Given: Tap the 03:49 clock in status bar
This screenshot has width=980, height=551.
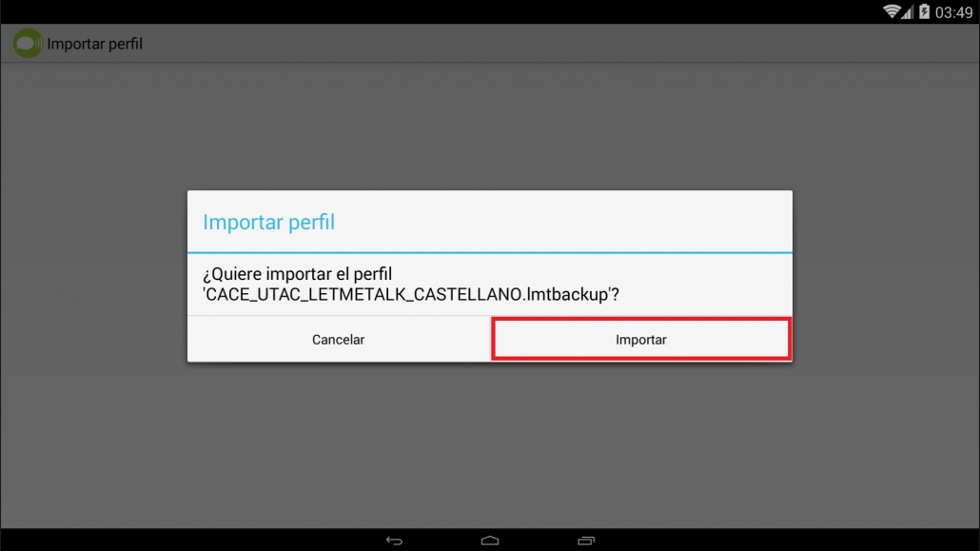Looking at the screenshot, I should coord(953,12).
